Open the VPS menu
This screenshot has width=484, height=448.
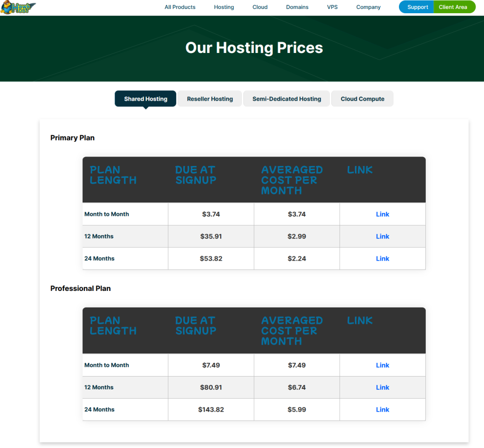[x=332, y=7]
